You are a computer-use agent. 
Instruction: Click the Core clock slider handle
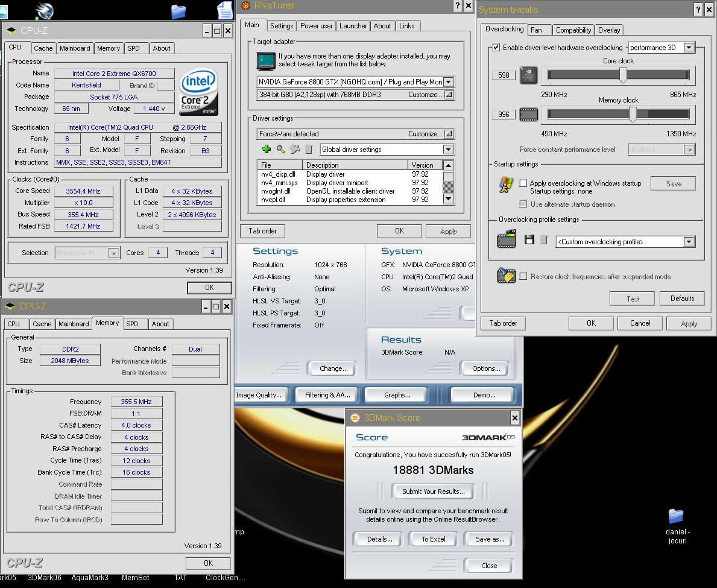click(623, 75)
